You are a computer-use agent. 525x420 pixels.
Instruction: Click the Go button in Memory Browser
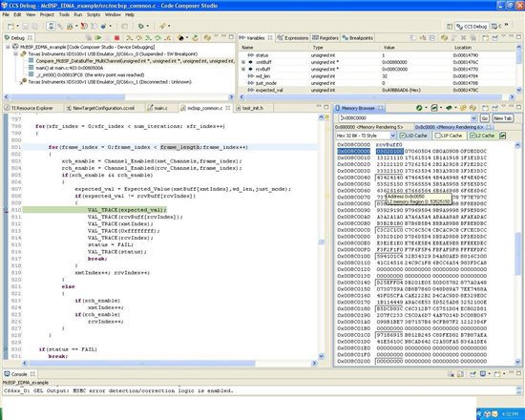(x=485, y=118)
